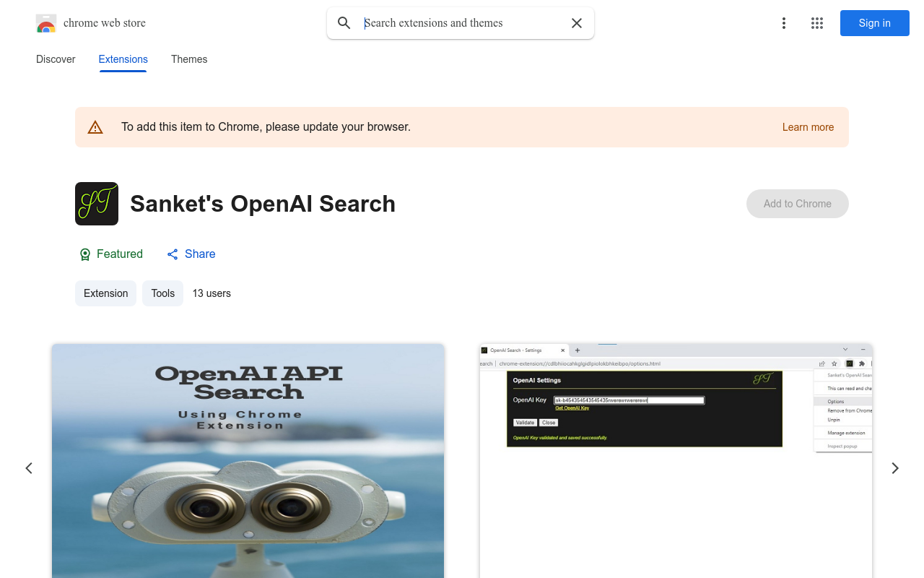Open the three-dot overflow menu
The image size is (924, 578).
tap(784, 23)
